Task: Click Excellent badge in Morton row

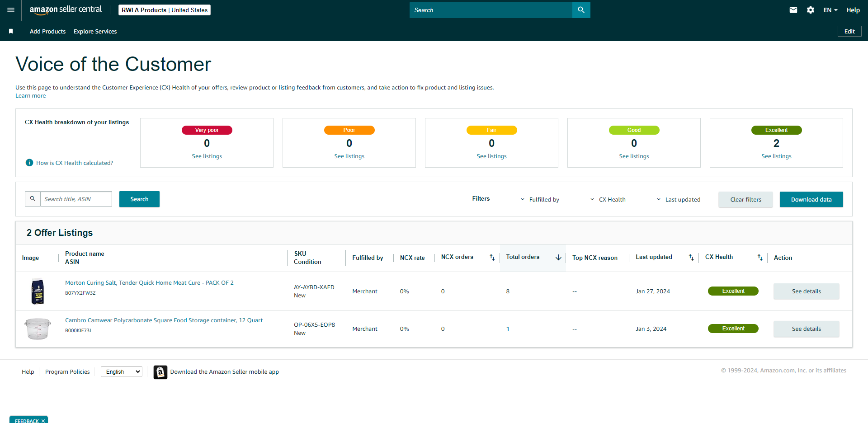Action: (x=733, y=291)
